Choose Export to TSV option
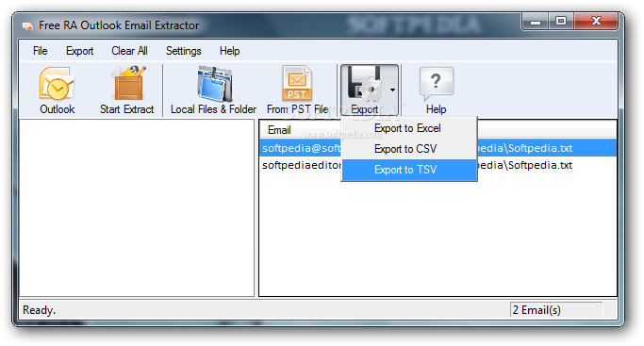 click(x=409, y=170)
